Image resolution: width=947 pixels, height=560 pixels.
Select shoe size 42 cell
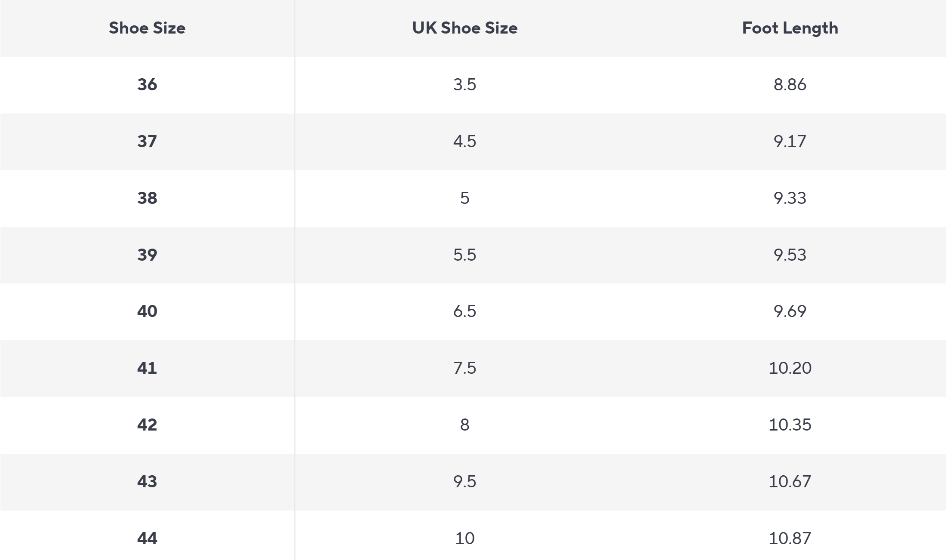(x=147, y=425)
